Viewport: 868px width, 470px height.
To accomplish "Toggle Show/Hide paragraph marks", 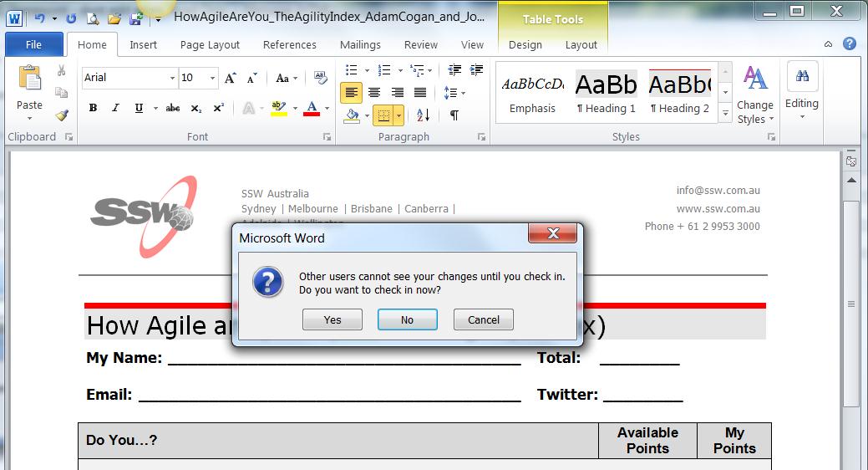I will (454, 115).
